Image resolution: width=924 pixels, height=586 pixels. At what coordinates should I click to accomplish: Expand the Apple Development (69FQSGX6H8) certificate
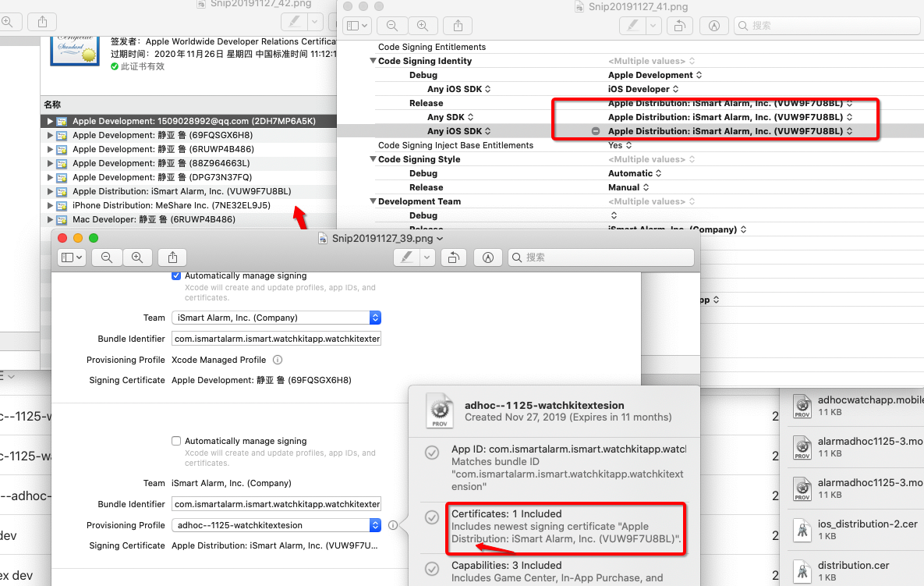(50, 135)
